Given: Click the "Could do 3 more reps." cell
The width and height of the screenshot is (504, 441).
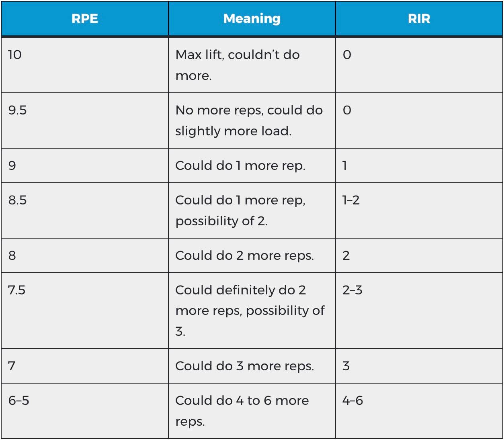Looking at the screenshot, I should pyautogui.click(x=244, y=366).
